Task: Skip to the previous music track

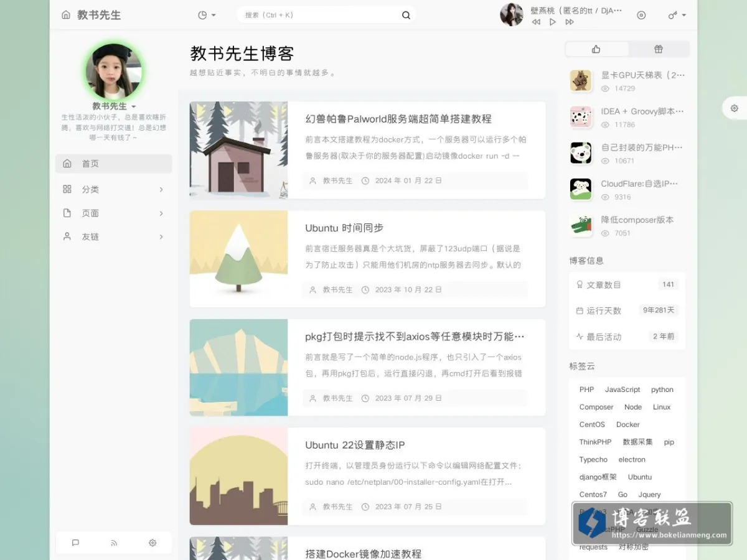Action: 536,22
